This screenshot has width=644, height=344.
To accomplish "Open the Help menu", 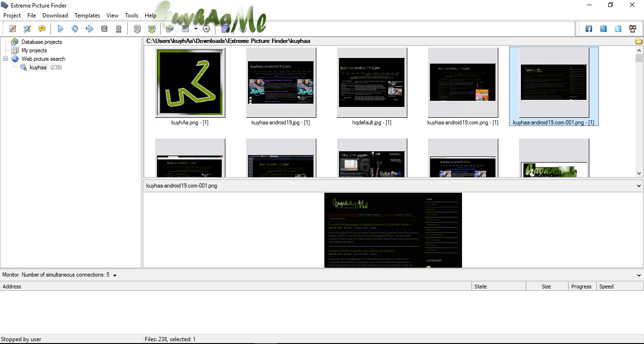I will [150, 16].
